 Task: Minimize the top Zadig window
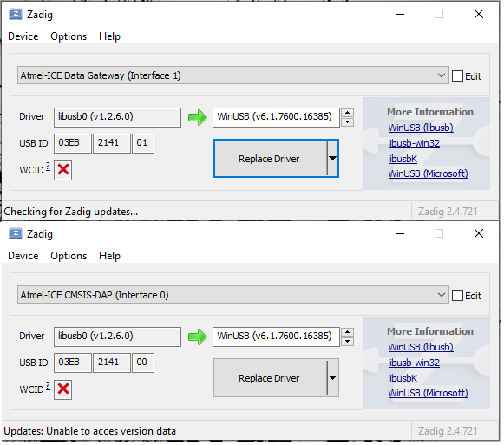[x=400, y=14]
